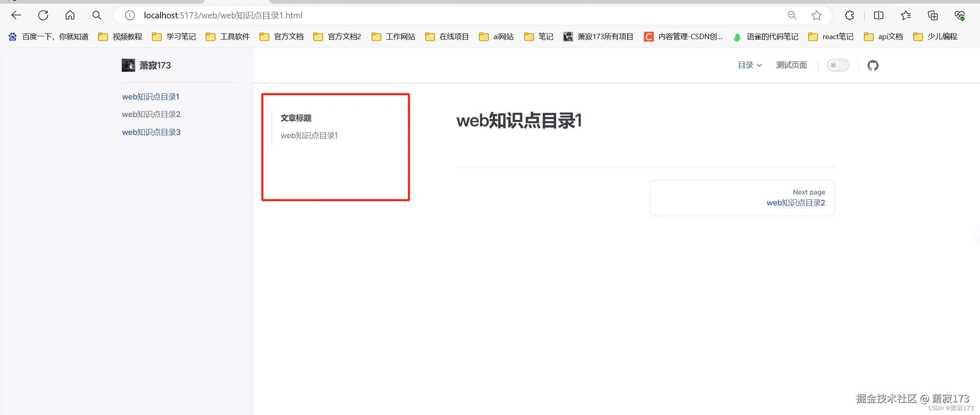Image resolution: width=980 pixels, height=415 pixels.
Task: Click the zoom magnifier icon in the address bar
Action: [x=792, y=15]
